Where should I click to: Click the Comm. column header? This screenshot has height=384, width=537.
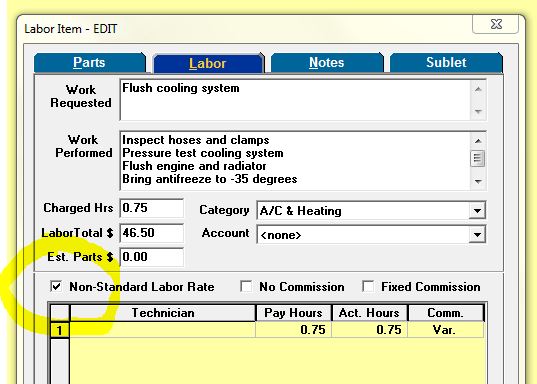pos(446,313)
